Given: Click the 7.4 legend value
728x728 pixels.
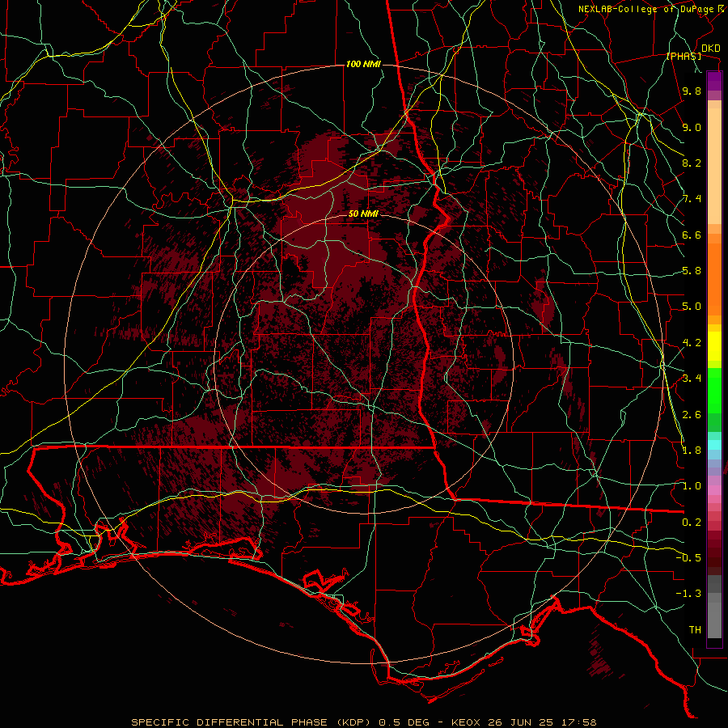Looking at the screenshot, I should [692, 199].
